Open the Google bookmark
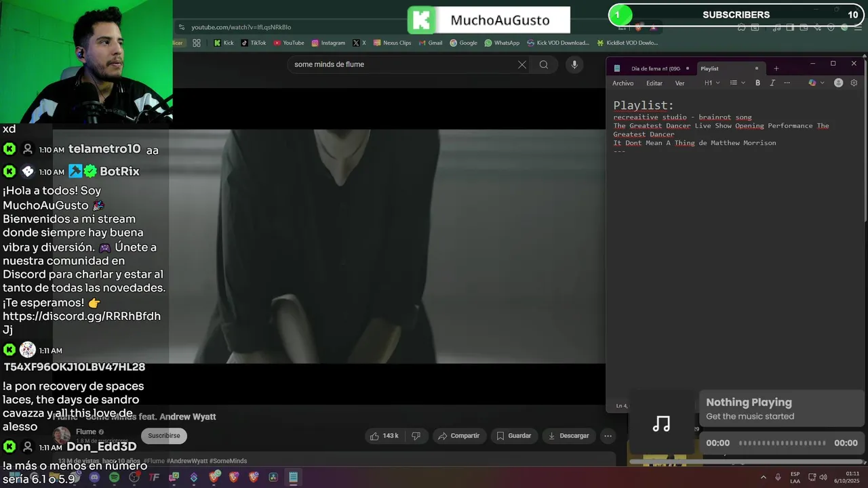868x488 pixels. tap(463, 43)
